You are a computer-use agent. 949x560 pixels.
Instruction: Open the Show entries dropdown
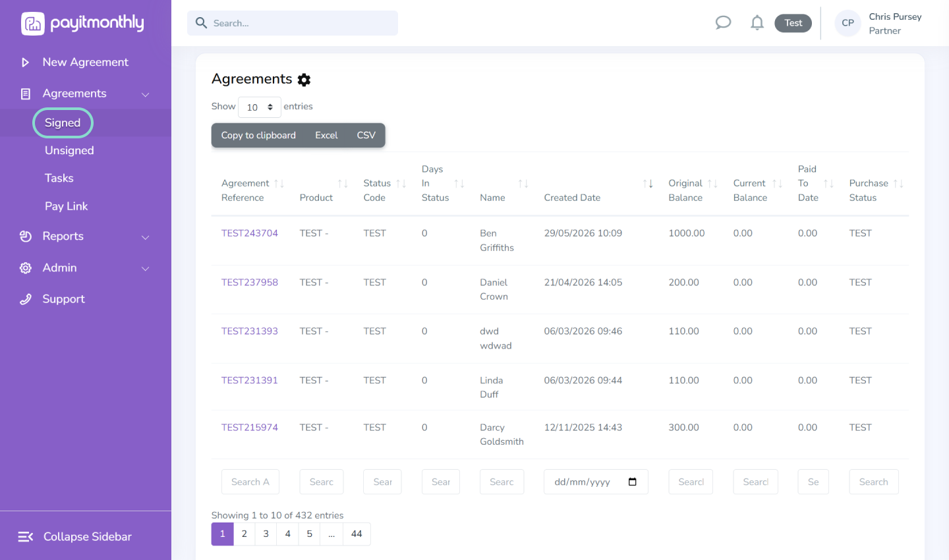(260, 107)
